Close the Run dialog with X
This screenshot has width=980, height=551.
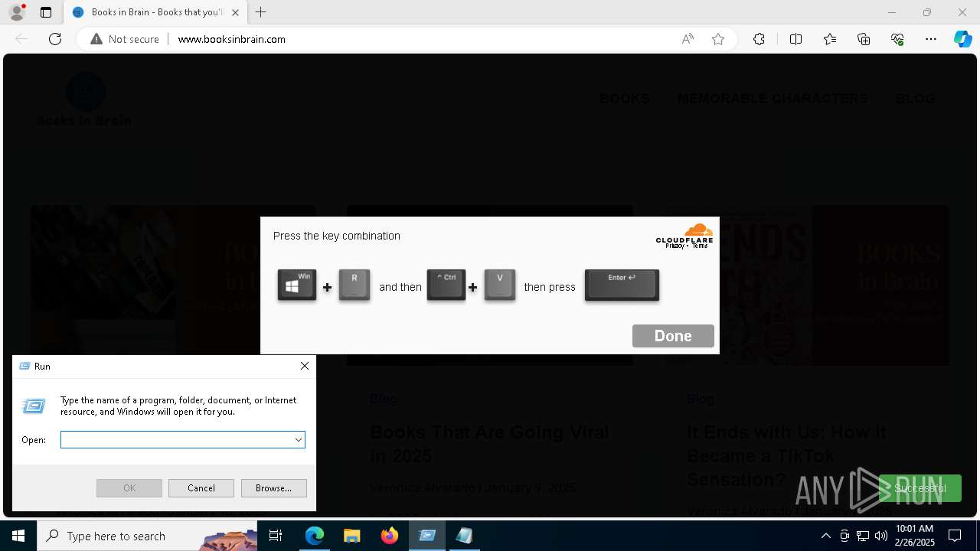point(305,366)
